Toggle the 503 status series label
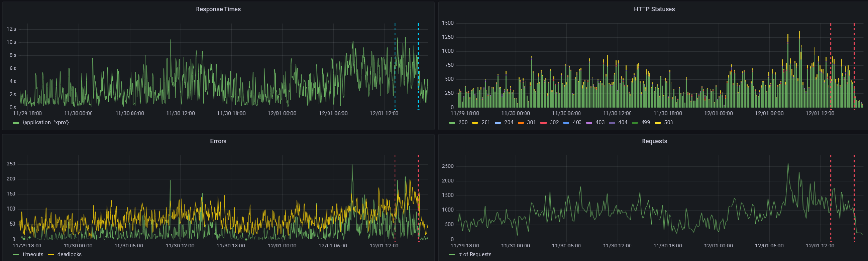868x261 pixels. pos(669,123)
